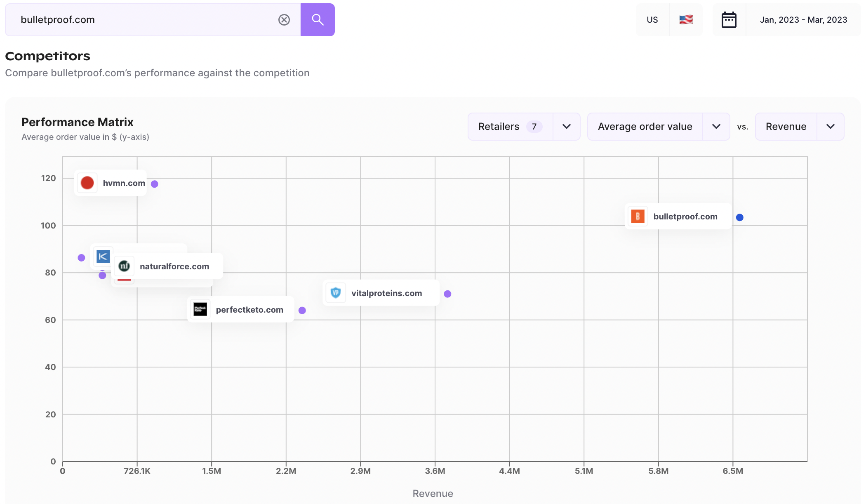Change the Jan, 2023 - Mar, 2023 range
866x504 pixels.
coord(803,20)
